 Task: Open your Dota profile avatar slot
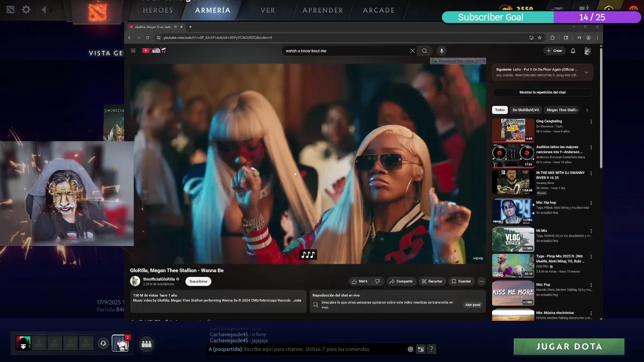click(23, 343)
